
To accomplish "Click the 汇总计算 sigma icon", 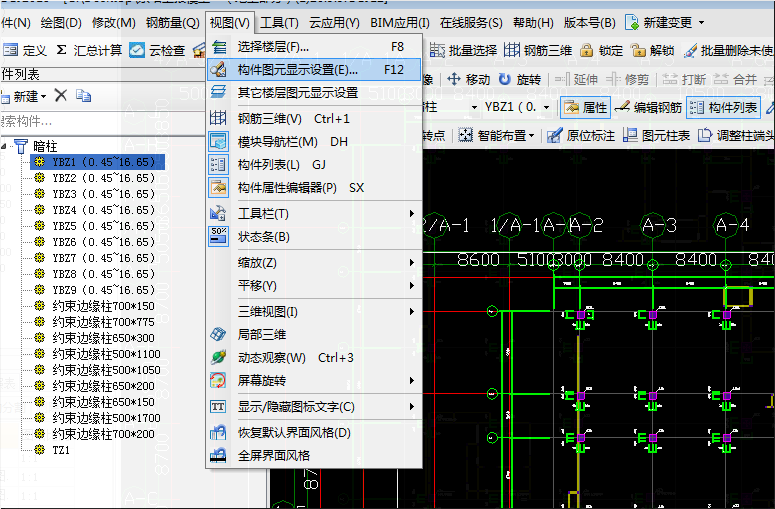I will pos(61,50).
